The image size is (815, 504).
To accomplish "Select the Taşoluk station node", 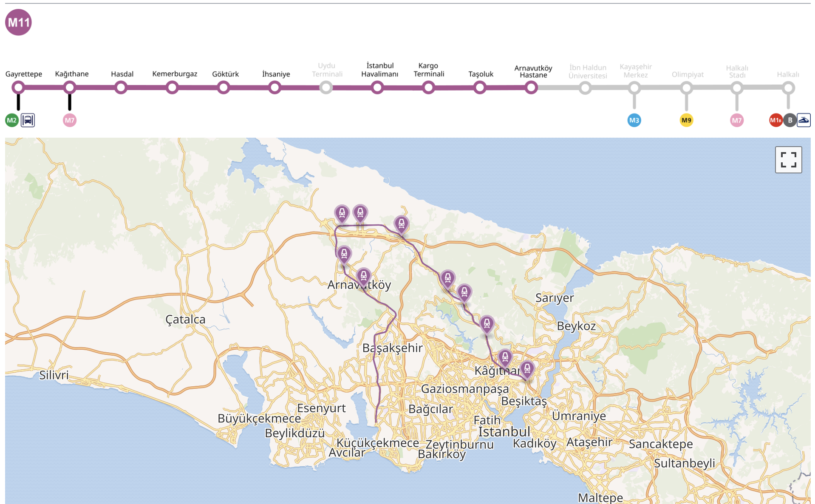I will pos(480,88).
